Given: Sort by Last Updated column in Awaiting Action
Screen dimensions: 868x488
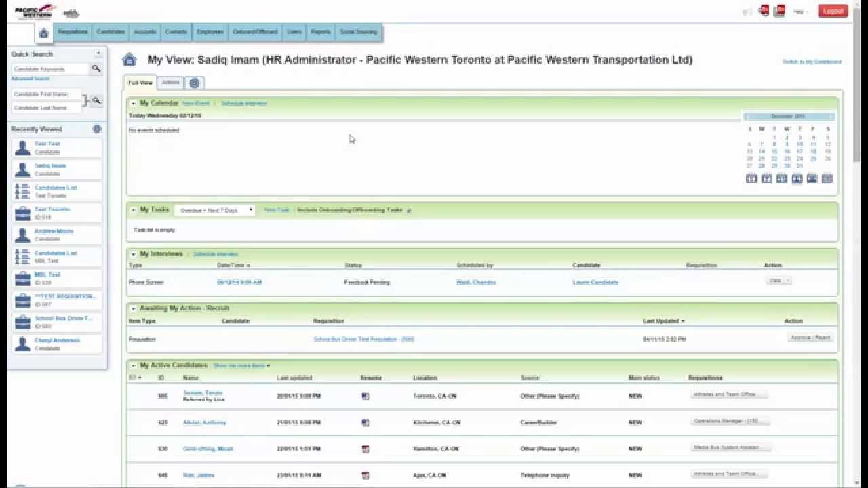Looking at the screenshot, I should tap(663, 321).
